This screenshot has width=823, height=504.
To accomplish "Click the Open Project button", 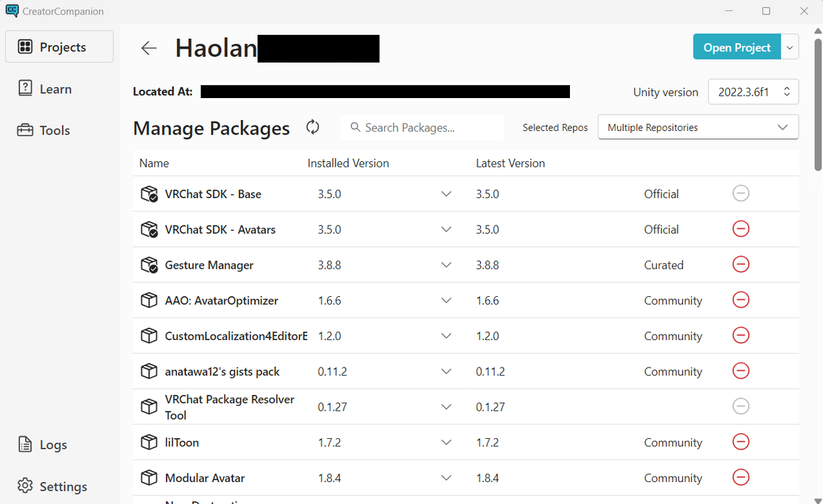I will pyautogui.click(x=737, y=47).
